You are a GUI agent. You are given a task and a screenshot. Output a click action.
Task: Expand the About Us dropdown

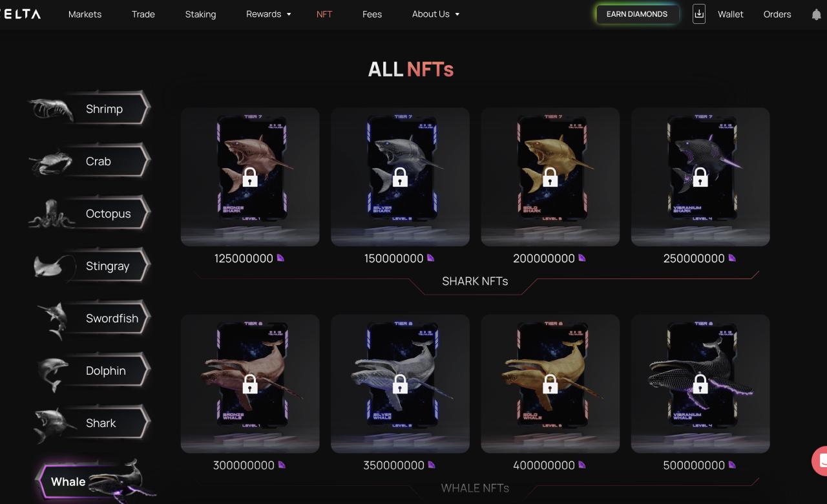coord(436,14)
